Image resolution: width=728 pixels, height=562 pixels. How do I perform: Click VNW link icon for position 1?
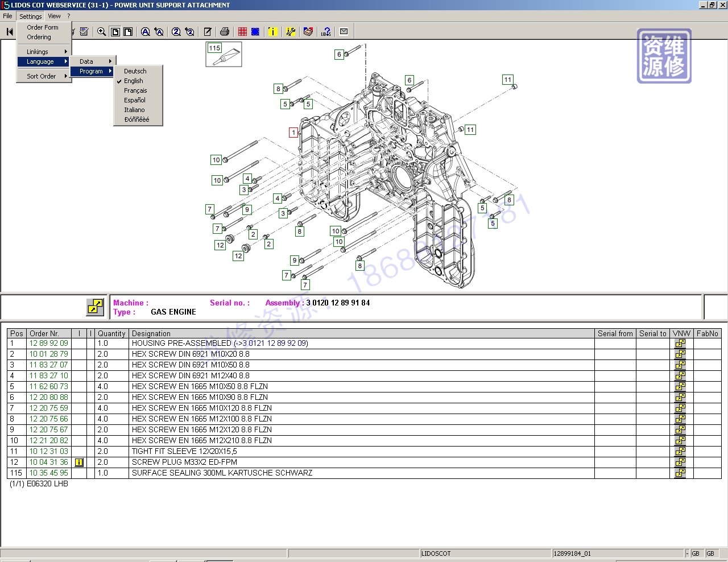pyautogui.click(x=680, y=344)
